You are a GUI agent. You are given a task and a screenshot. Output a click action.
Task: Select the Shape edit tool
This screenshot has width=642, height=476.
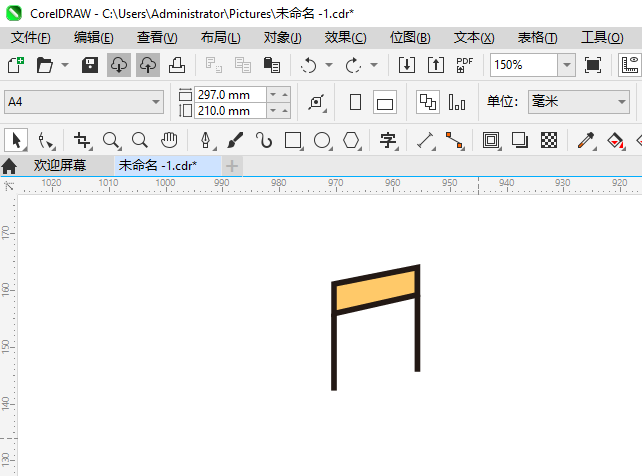pyautogui.click(x=45, y=140)
